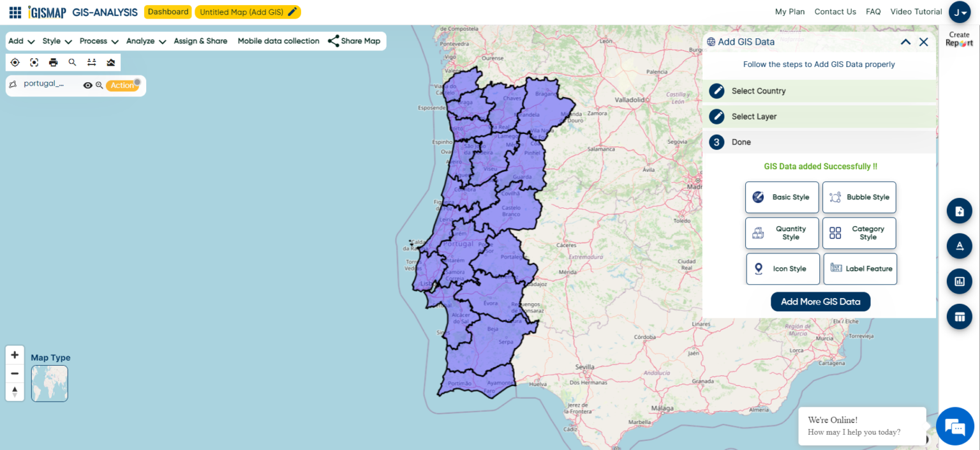
Task: Open the add document sidebar icon
Action: [x=959, y=211]
